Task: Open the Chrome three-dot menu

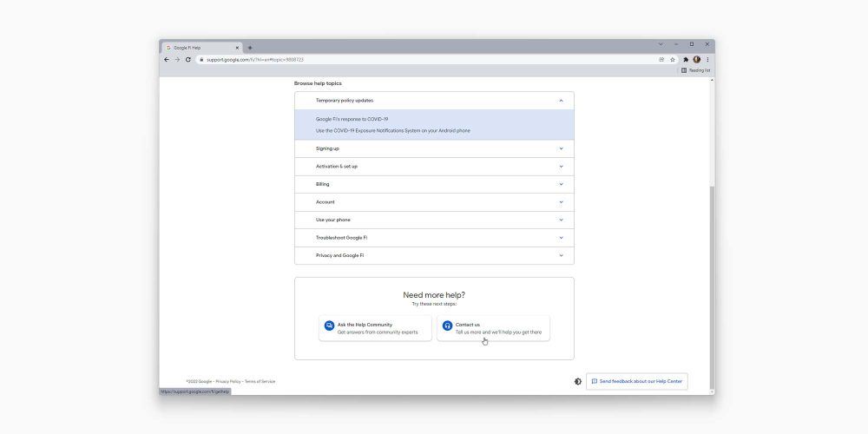Action: coord(707,60)
